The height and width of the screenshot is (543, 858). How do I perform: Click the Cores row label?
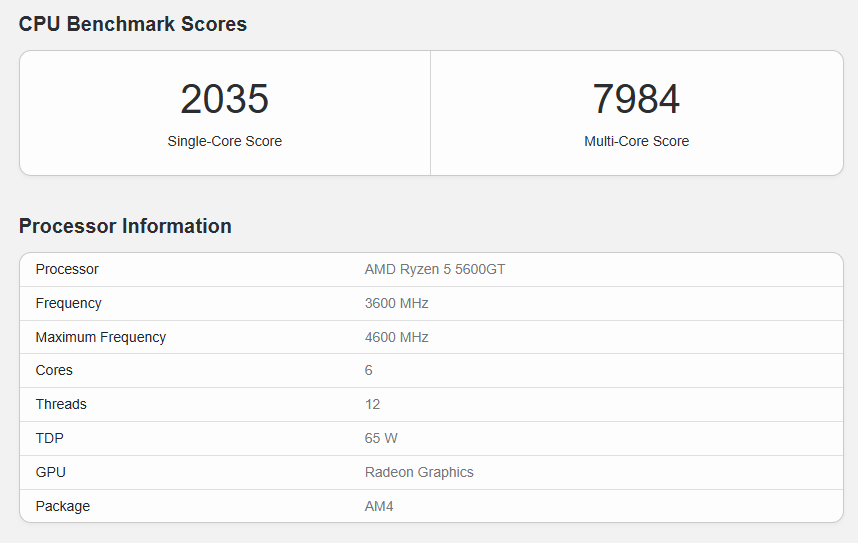[x=54, y=371]
